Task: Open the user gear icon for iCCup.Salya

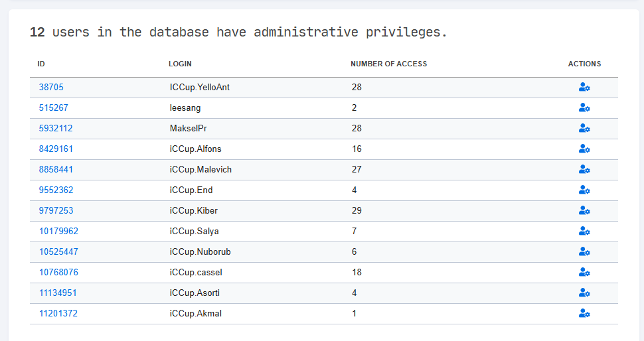Action: (584, 231)
